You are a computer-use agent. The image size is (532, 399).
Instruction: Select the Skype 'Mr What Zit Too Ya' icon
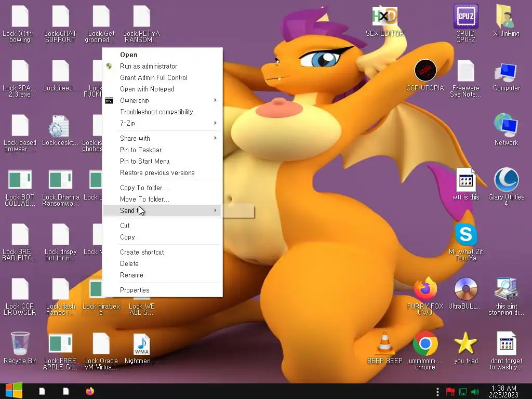(465, 234)
